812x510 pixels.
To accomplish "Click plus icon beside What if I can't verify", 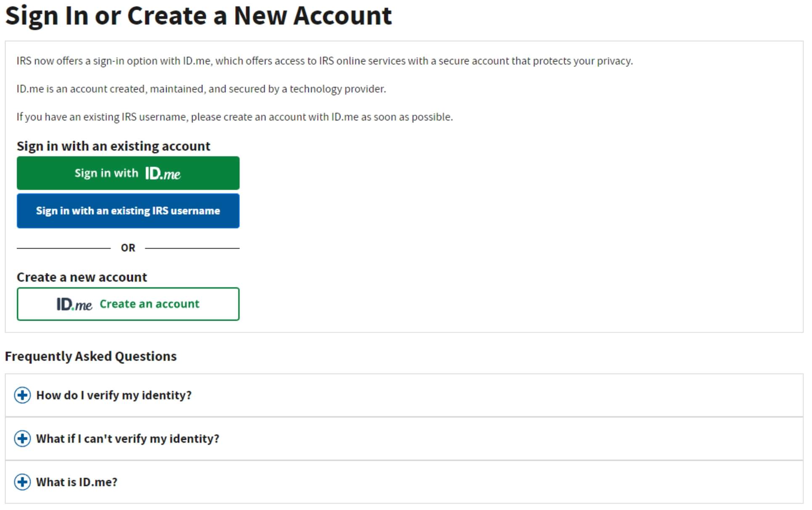I will pyautogui.click(x=22, y=438).
